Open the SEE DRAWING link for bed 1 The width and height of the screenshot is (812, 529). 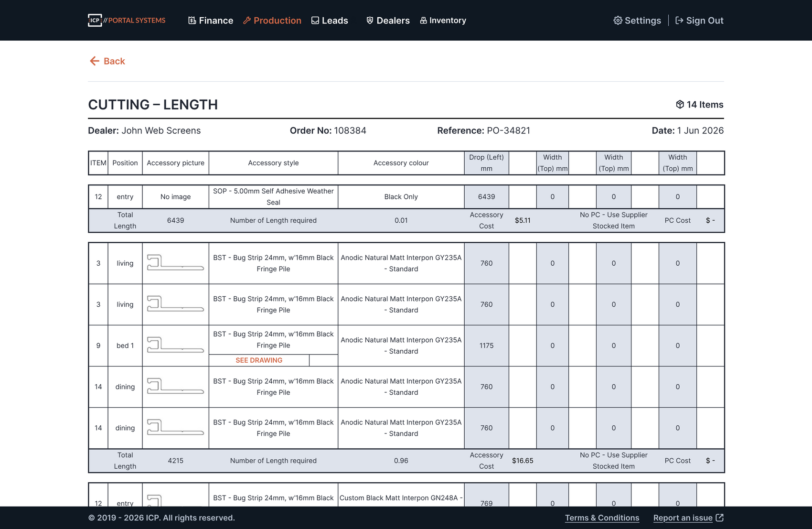pos(259,360)
